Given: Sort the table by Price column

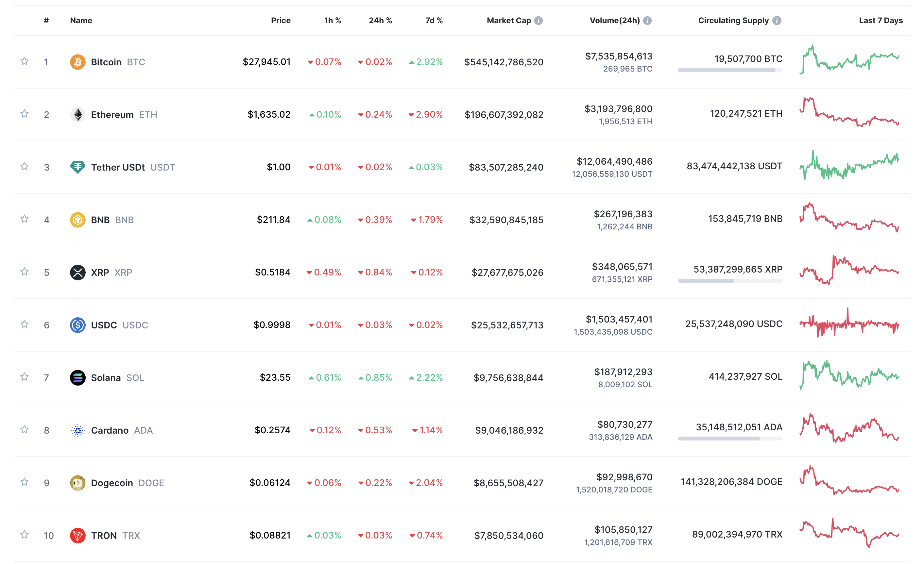Looking at the screenshot, I should [x=281, y=21].
